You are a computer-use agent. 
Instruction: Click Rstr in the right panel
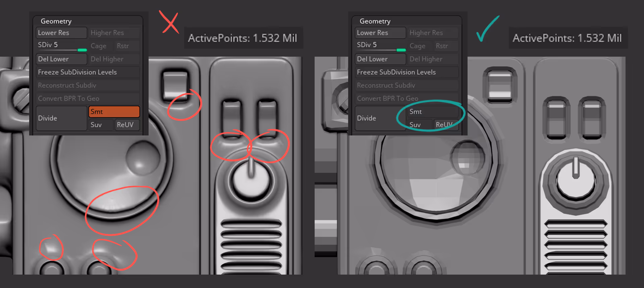[446, 46]
